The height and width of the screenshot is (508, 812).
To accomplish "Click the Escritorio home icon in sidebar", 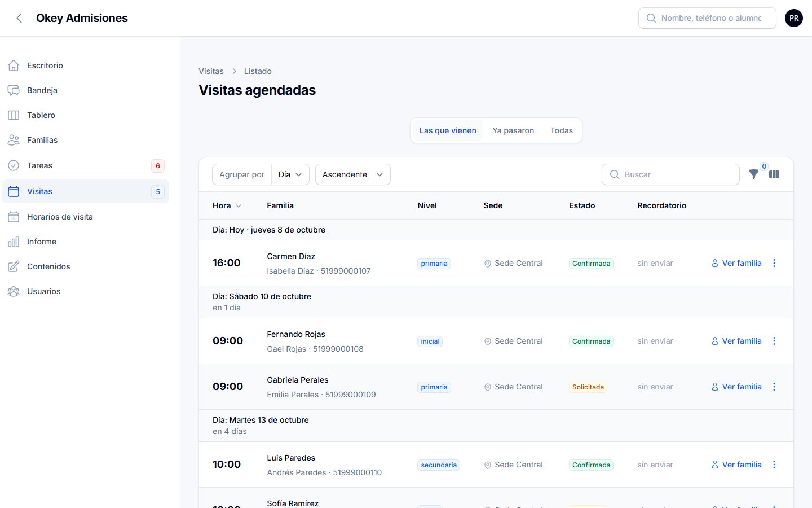I will (14, 65).
